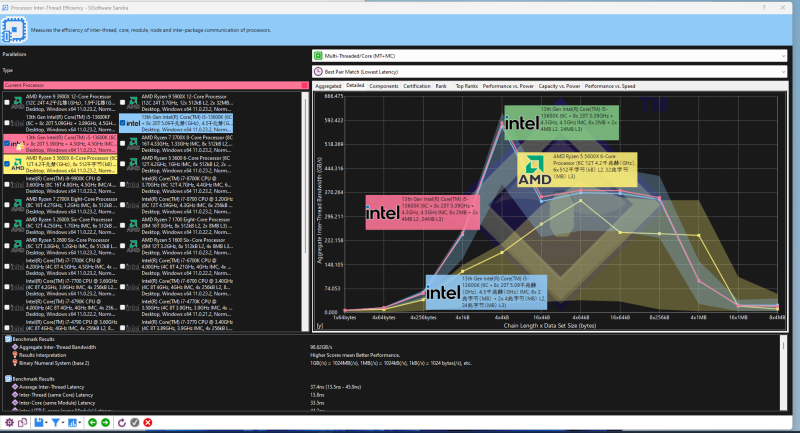The image size is (800, 433).
Task: Click pin icon beside Binary Numeral System
Action: coord(15,363)
